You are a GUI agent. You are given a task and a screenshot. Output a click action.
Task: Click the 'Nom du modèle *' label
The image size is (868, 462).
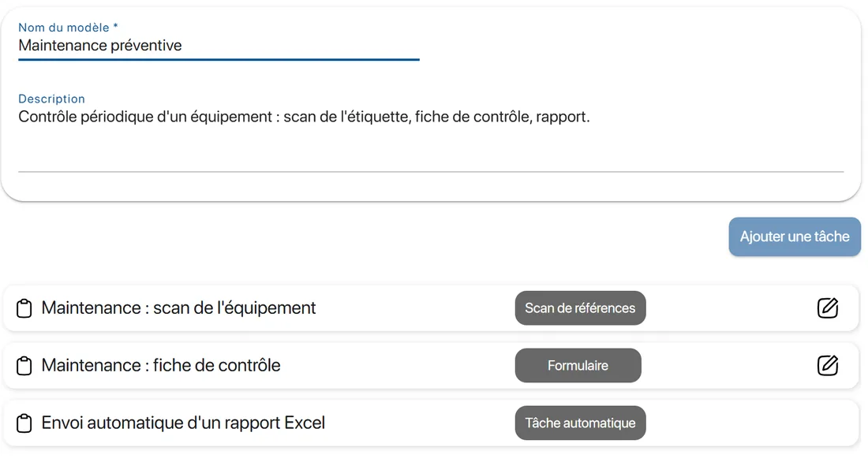click(68, 28)
